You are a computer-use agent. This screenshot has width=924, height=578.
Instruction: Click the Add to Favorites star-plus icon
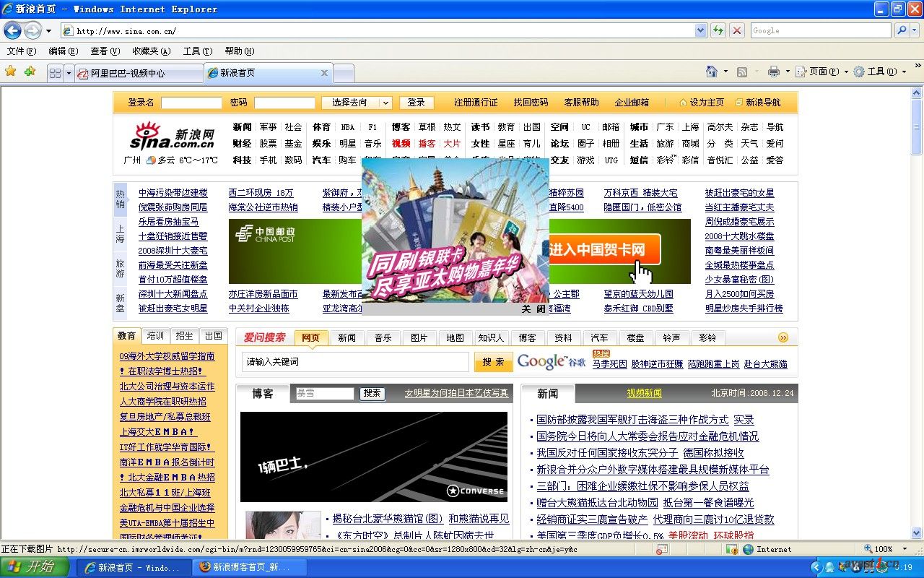(x=30, y=72)
